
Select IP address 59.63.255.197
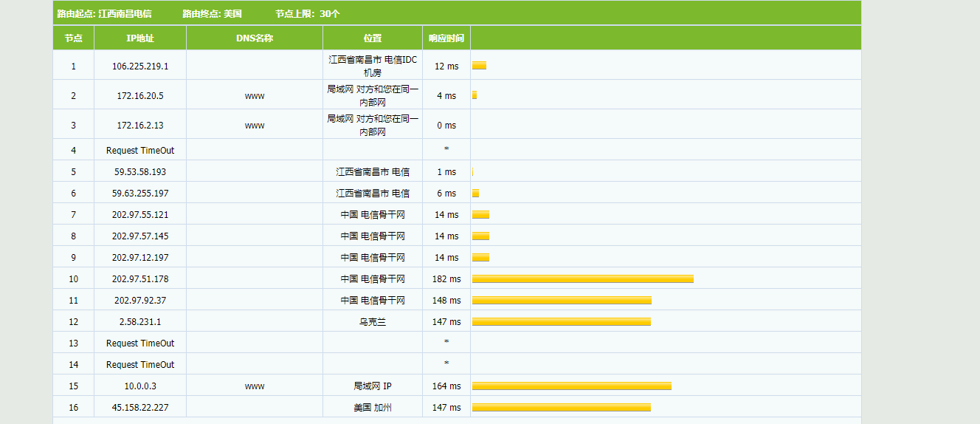pyautogui.click(x=140, y=193)
